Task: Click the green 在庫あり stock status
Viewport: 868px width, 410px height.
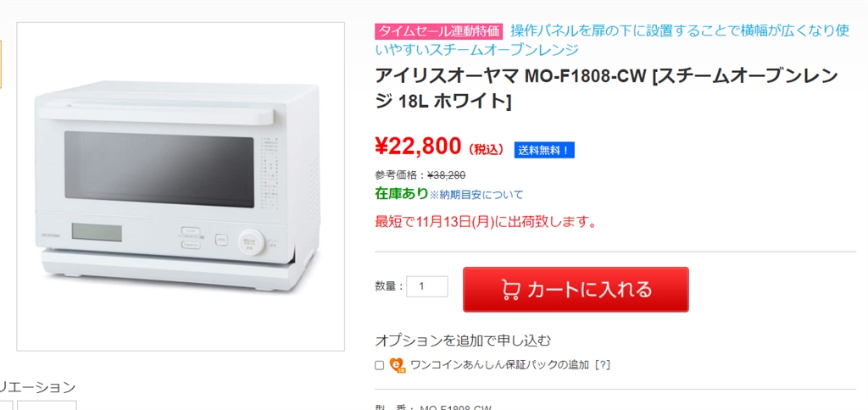Action: point(401,194)
